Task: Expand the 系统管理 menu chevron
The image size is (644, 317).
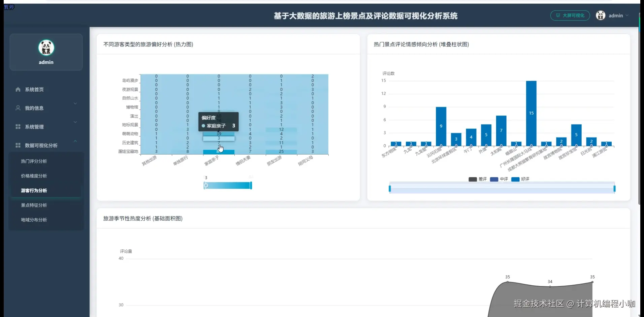Action: pos(75,122)
